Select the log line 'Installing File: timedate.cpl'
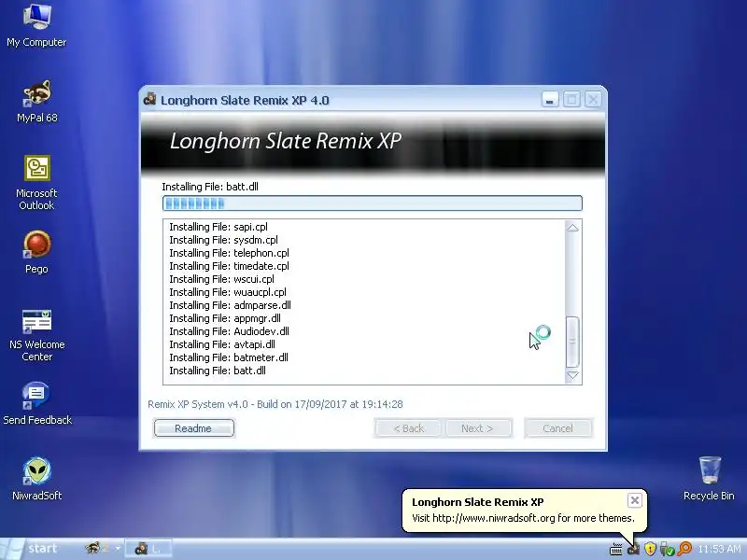This screenshot has width=747, height=560. pyautogui.click(x=229, y=266)
